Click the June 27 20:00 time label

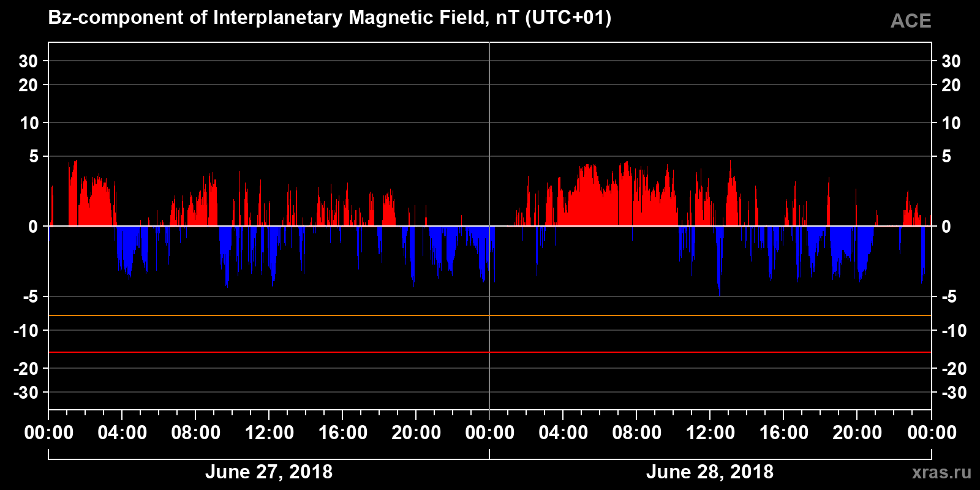pyautogui.click(x=417, y=432)
